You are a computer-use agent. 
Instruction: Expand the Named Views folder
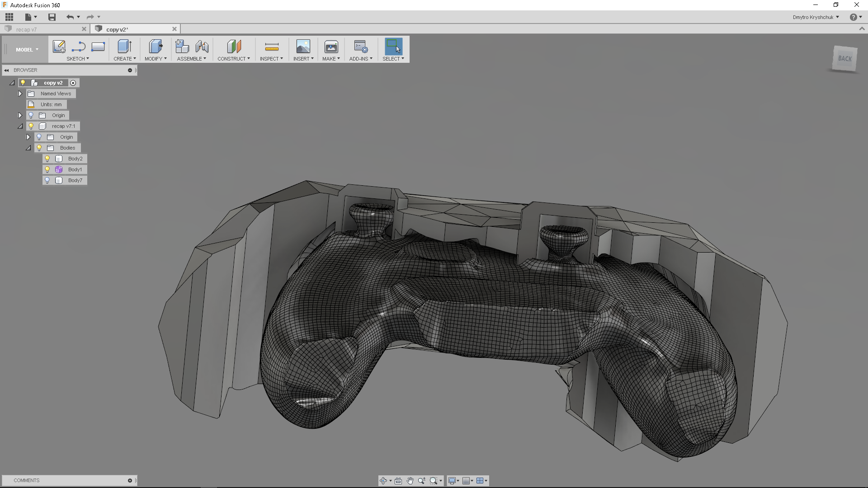[20, 94]
